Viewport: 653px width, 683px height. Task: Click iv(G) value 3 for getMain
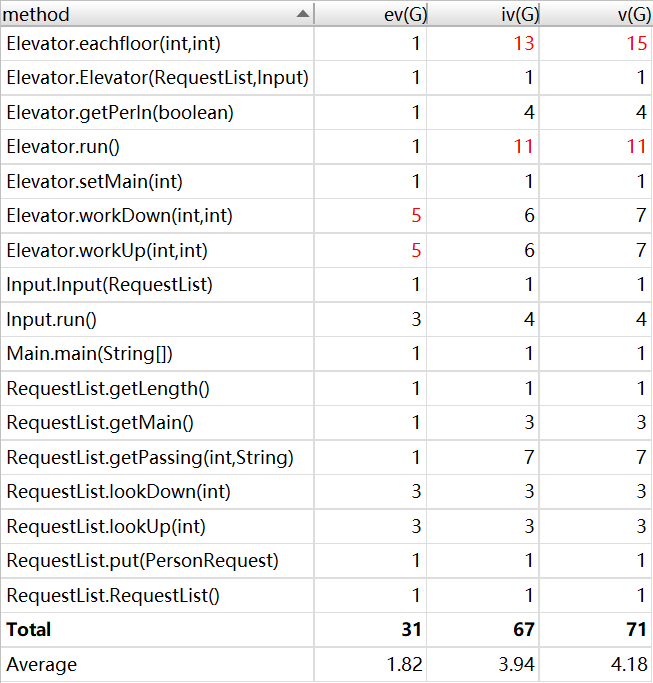click(x=529, y=423)
